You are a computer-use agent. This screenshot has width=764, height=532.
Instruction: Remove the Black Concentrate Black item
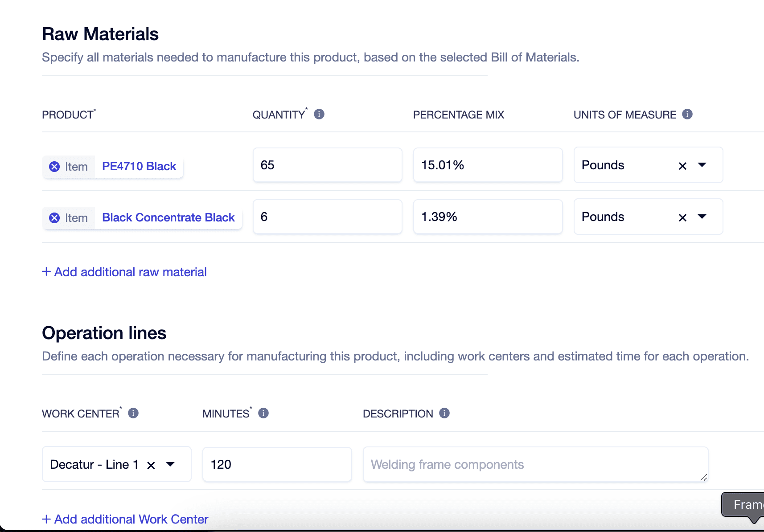point(54,218)
